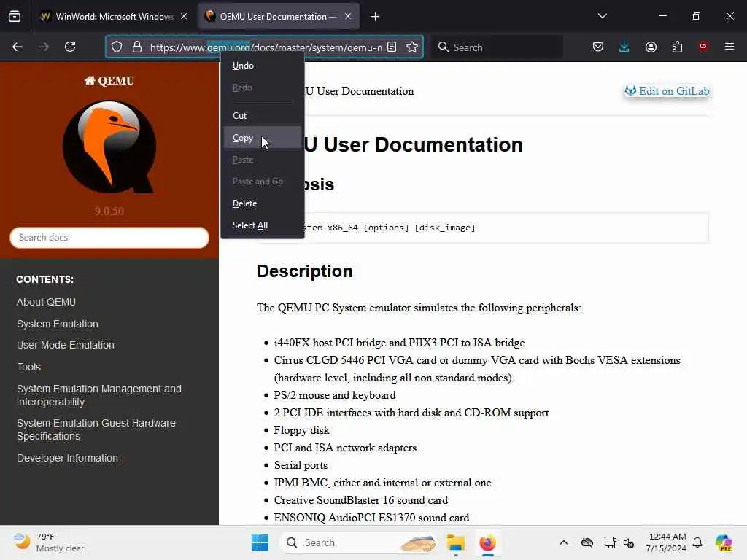Click the Firefox toolbar Search box
The image size is (747, 560).
(x=498, y=47)
